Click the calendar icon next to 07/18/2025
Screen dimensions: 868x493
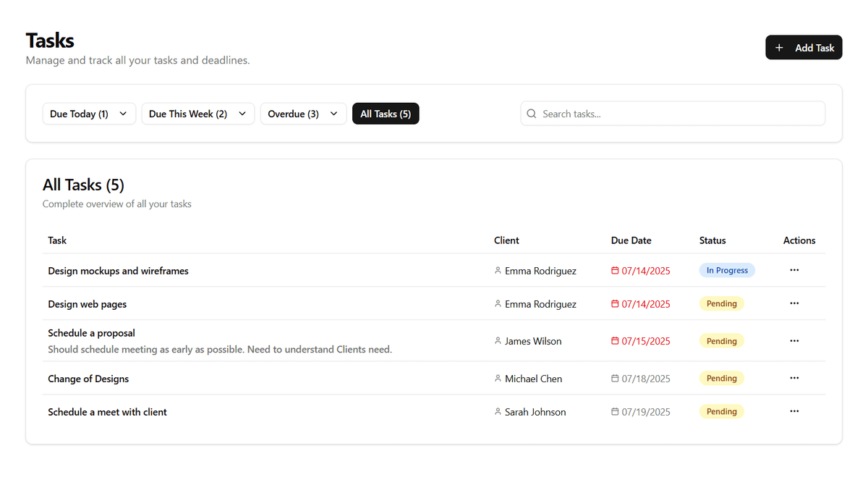pos(614,378)
